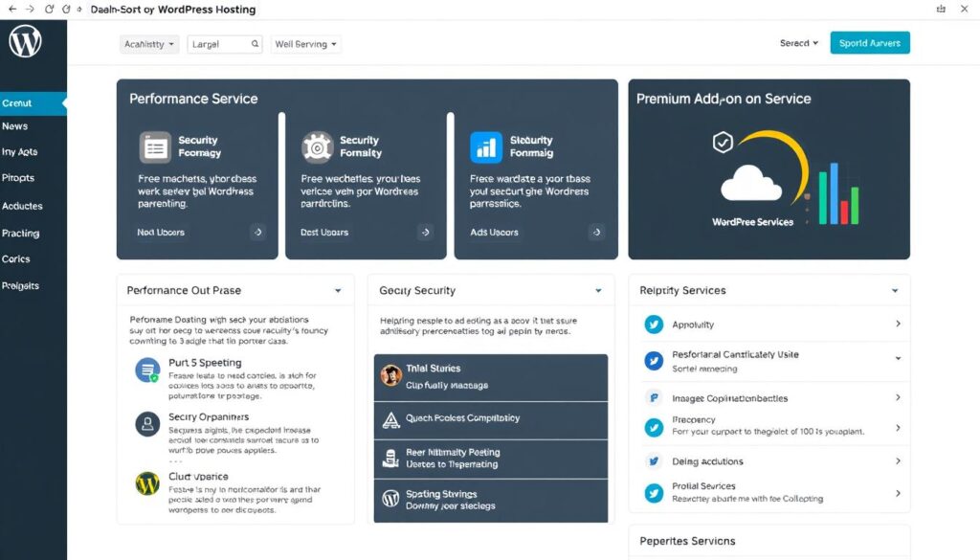Click the blue bar chart icon
This screenshot has height=560, width=980.
click(x=486, y=146)
